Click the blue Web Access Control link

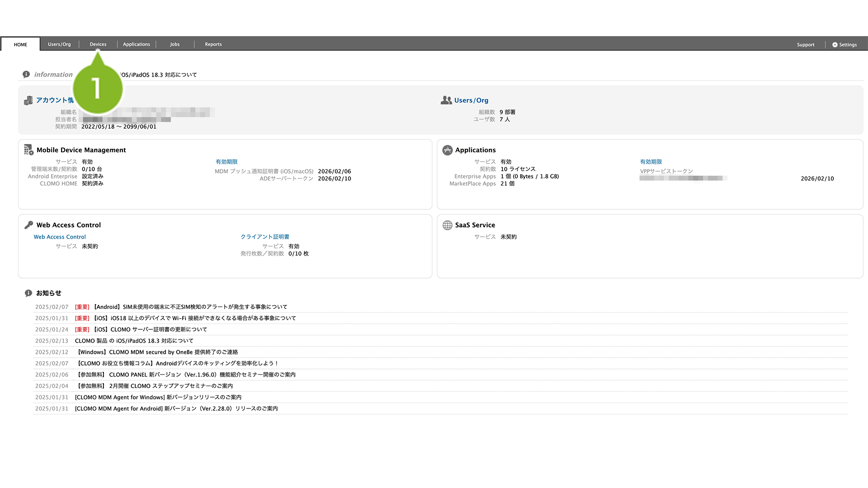(x=60, y=237)
